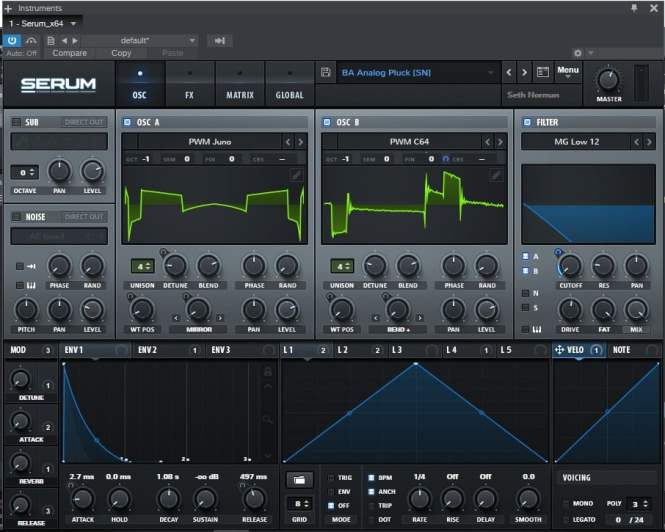This screenshot has height=532, width=665.
Task: Open the plugin settings gear icon
Action: point(578,53)
